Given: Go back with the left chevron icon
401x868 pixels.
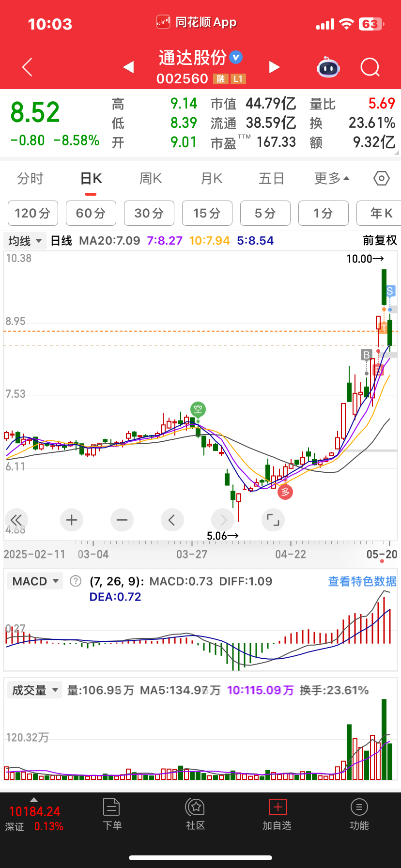Looking at the screenshot, I should click(x=28, y=67).
